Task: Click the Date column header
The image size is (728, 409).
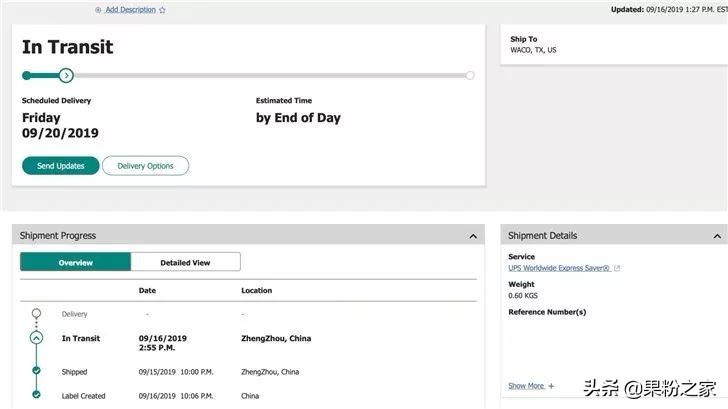Action: (x=147, y=290)
